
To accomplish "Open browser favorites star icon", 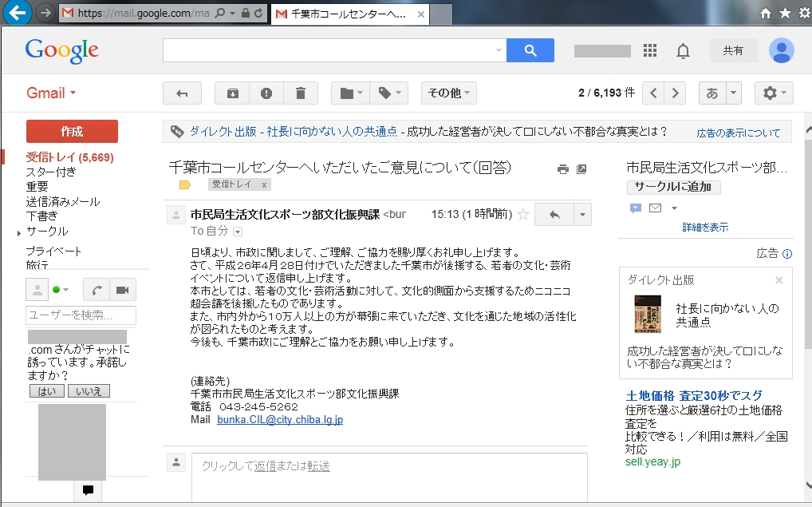I will (786, 13).
